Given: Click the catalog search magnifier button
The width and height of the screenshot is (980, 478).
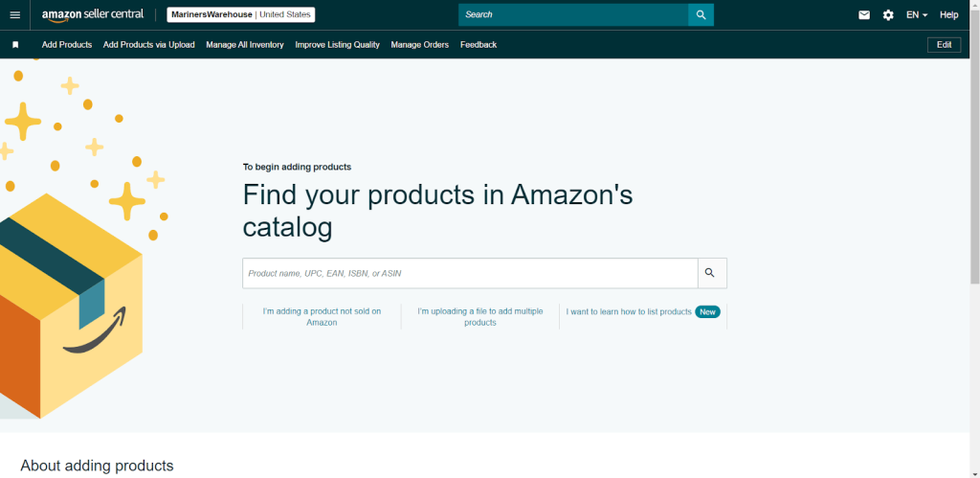Looking at the screenshot, I should tap(712, 273).
